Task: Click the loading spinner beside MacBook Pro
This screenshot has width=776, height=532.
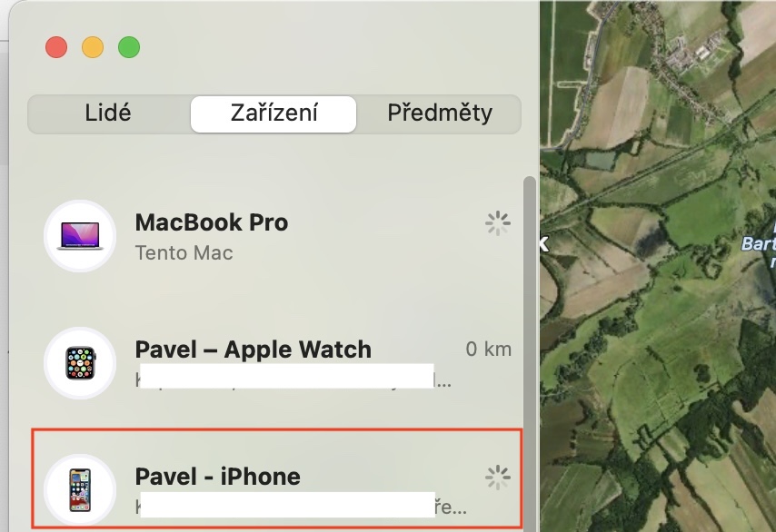Action: tap(497, 223)
